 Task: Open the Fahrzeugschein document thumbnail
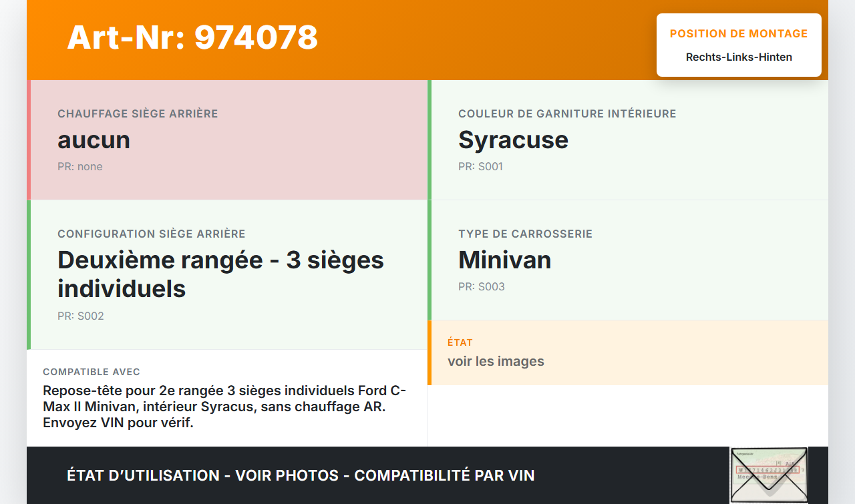769,474
